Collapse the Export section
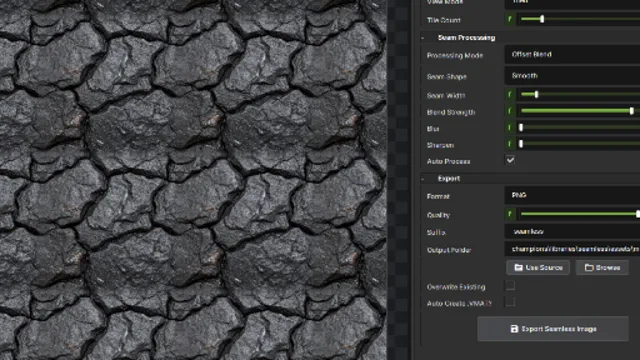This screenshot has height=360, width=640. (423, 179)
